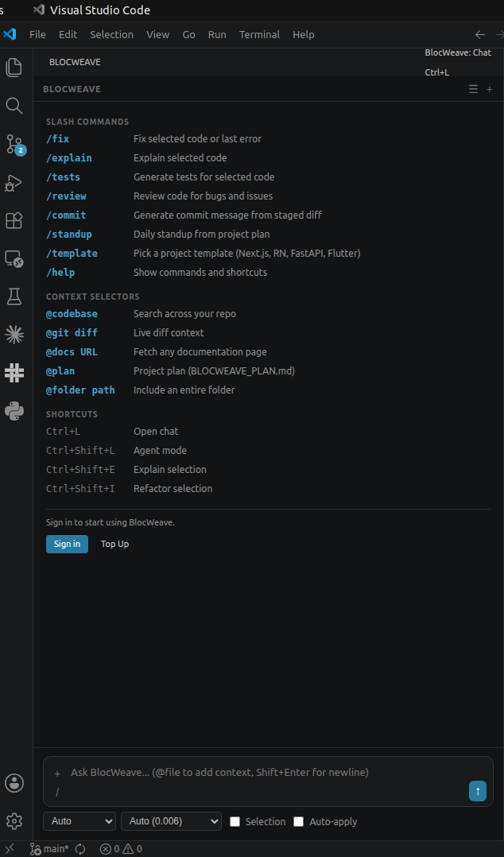Open Source Control with 2 changes badge
The image size is (504, 857).
15,145
